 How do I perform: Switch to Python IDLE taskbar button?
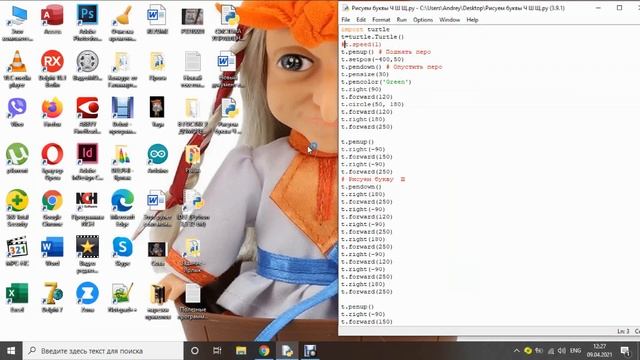(287, 351)
